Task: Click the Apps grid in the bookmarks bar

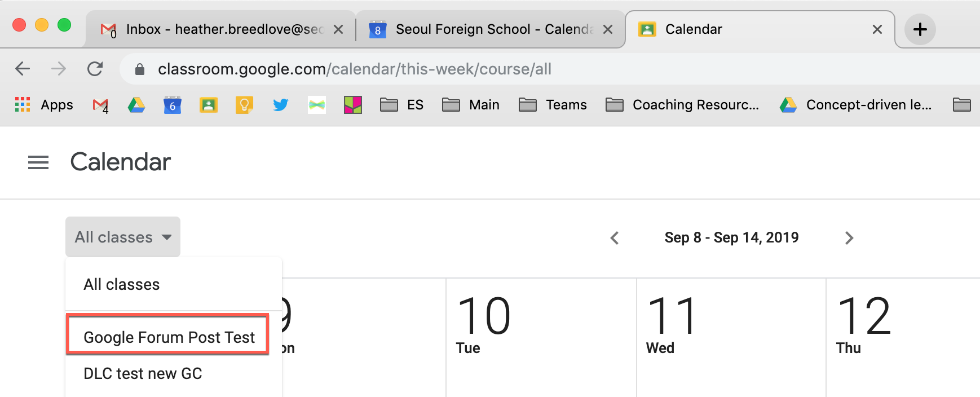Action: 23,105
